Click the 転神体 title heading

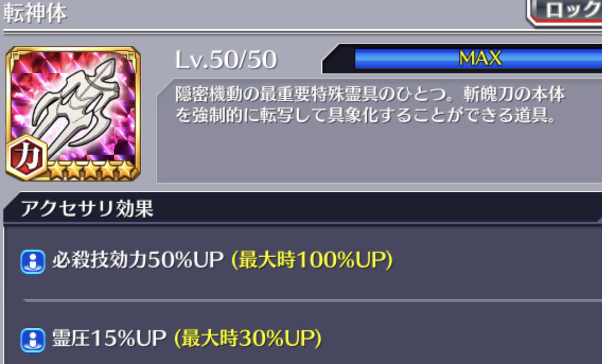pyautogui.click(x=35, y=14)
